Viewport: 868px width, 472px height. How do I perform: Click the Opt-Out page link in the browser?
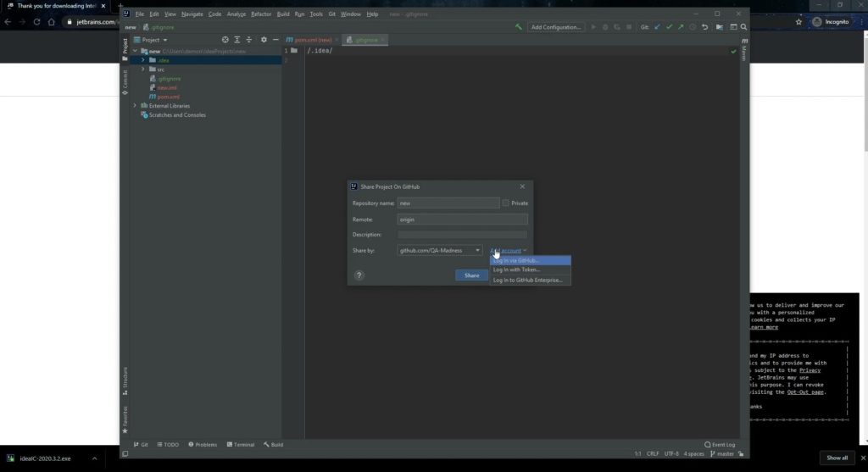805,391
